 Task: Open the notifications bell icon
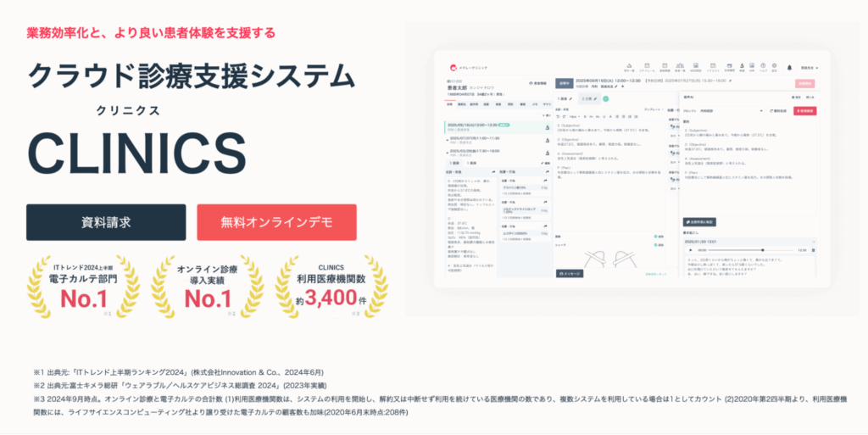tap(789, 68)
